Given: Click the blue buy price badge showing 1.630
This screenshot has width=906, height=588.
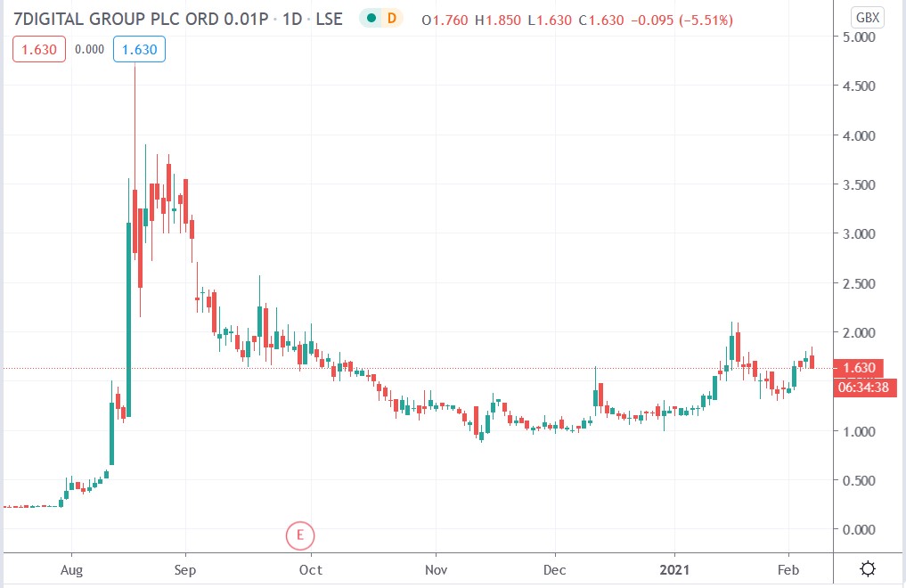Looking at the screenshot, I should [139, 50].
